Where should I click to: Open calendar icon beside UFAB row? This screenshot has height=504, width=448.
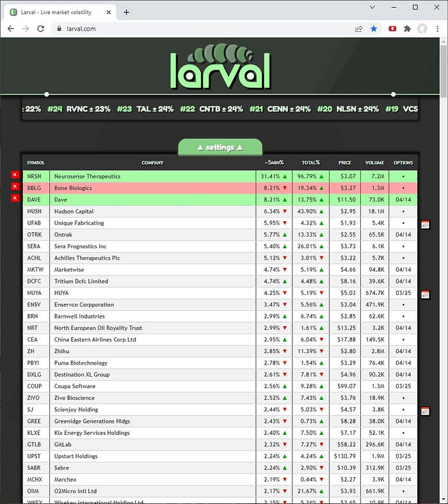click(x=425, y=224)
